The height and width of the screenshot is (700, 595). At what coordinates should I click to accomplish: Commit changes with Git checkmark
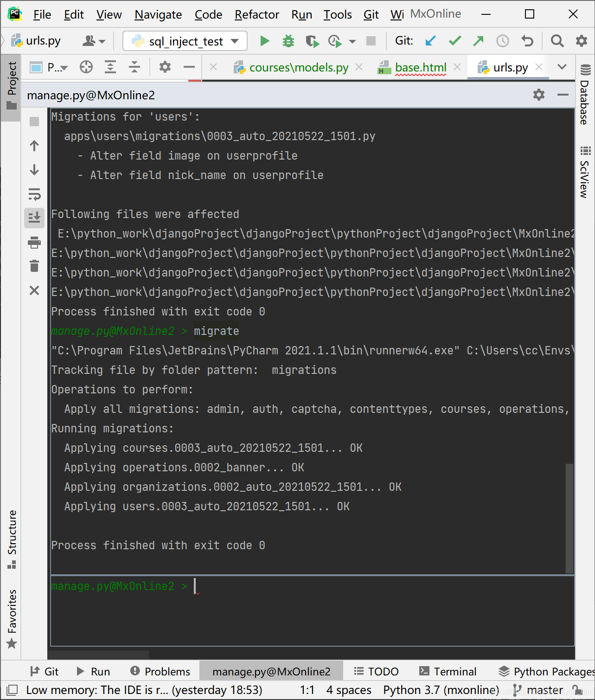(455, 41)
